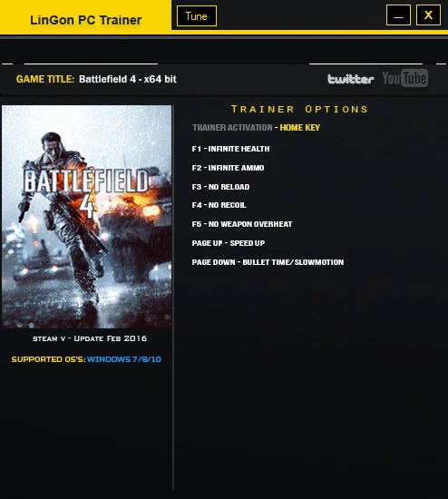Select Page Down - Bullet Time/Slowmotion option
Screen dimensions: 448x499
tap(268, 262)
